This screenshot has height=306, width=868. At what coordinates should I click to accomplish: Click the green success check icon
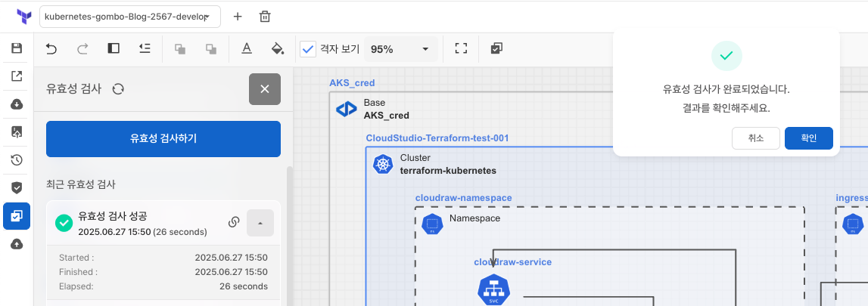click(x=64, y=223)
